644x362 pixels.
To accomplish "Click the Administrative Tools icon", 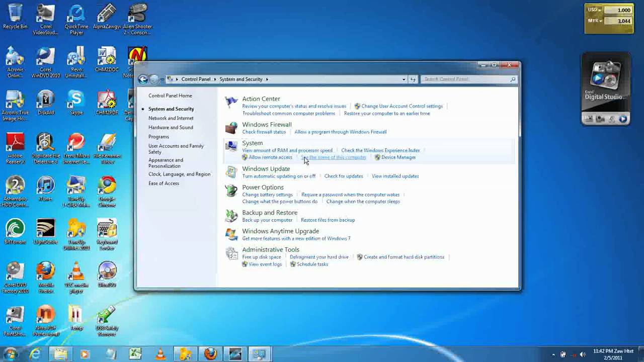I will (231, 253).
